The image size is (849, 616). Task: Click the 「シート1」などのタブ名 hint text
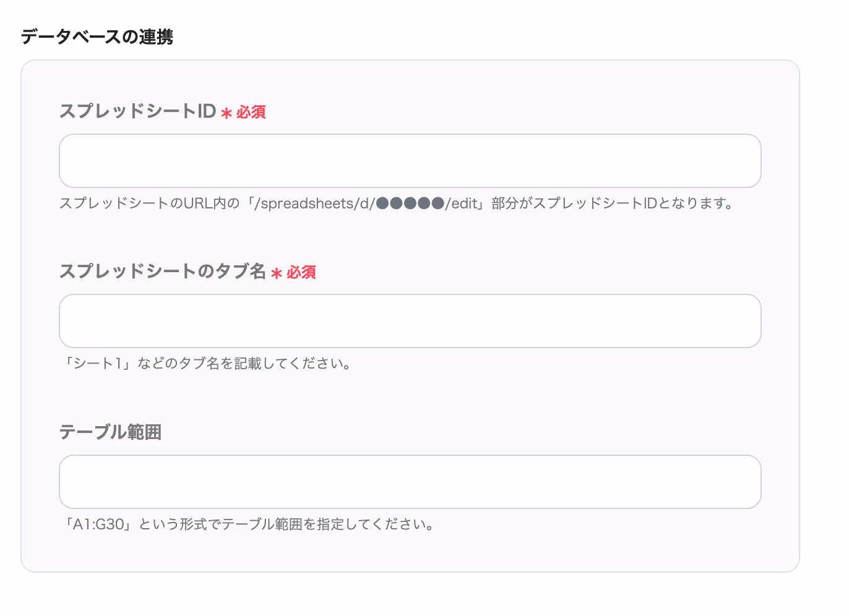point(208,364)
